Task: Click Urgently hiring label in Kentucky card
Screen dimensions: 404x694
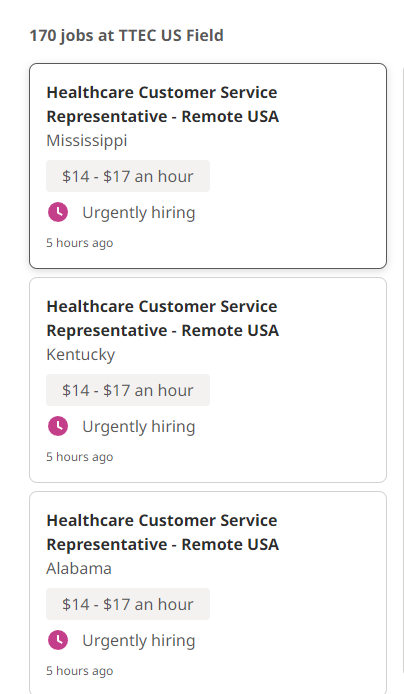Action: [x=139, y=427]
